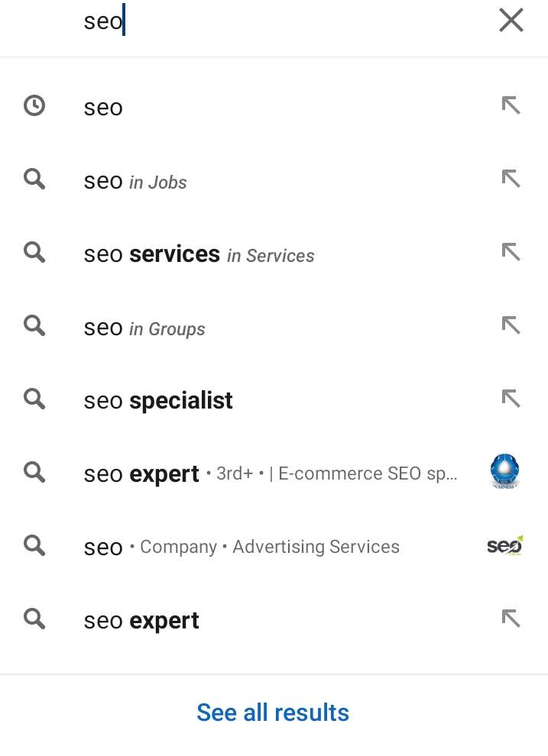This screenshot has width=548, height=756.
Task: Open the seo company logo thumbnail
Action: (x=505, y=545)
